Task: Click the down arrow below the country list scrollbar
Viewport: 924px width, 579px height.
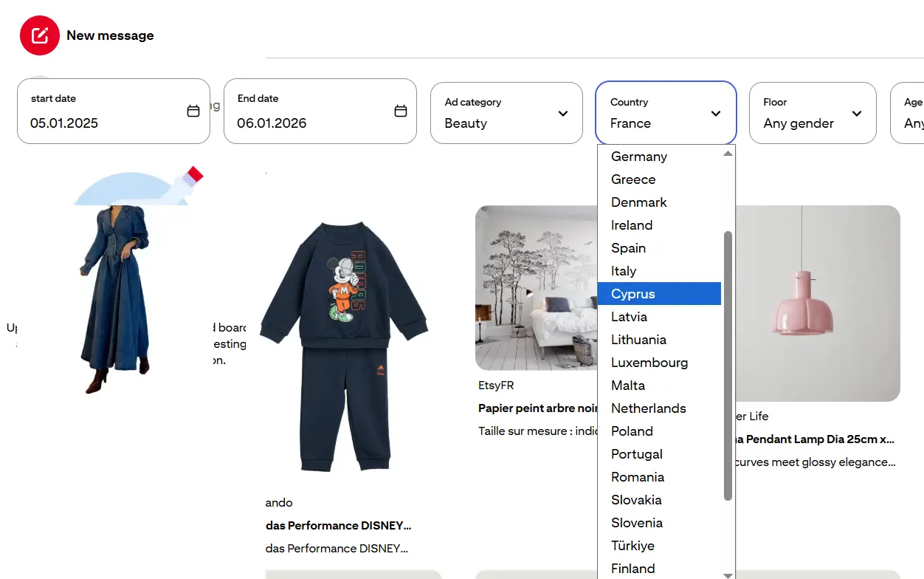Action: 728,575
